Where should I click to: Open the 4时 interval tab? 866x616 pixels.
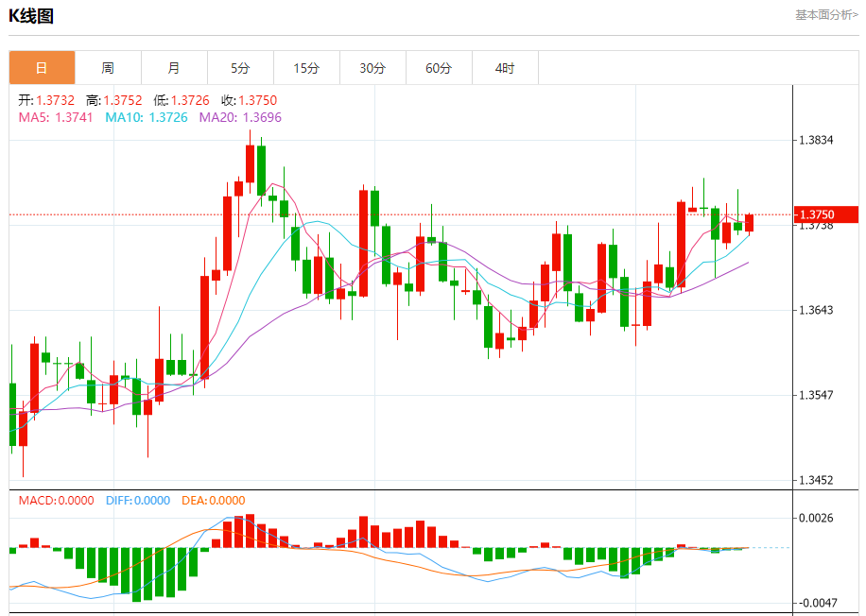(506, 68)
